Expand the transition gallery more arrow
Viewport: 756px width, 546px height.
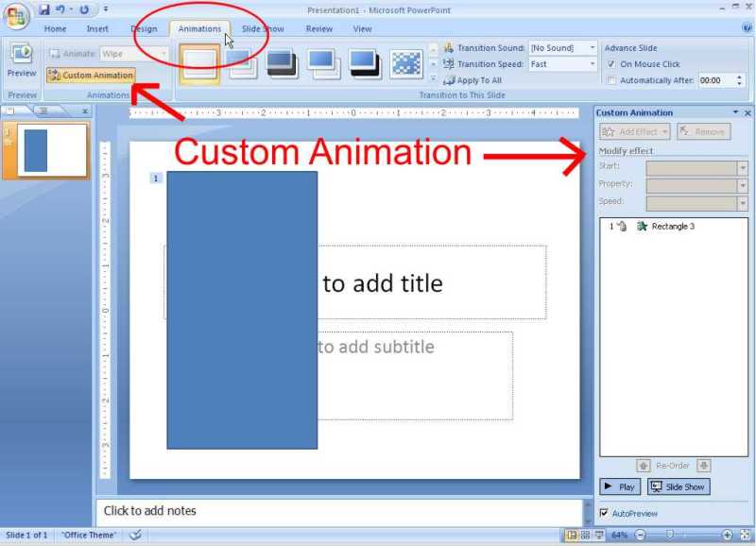click(x=433, y=78)
